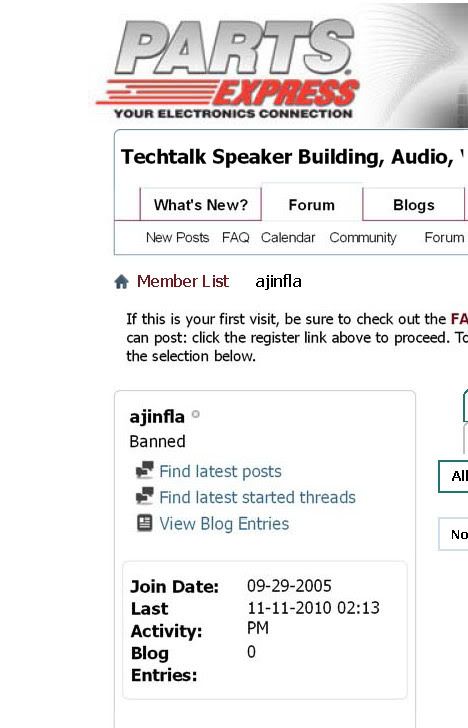The height and width of the screenshot is (728, 468).
Task: Click the home icon in breadcrumb
Action: click(x=121, y=281)
